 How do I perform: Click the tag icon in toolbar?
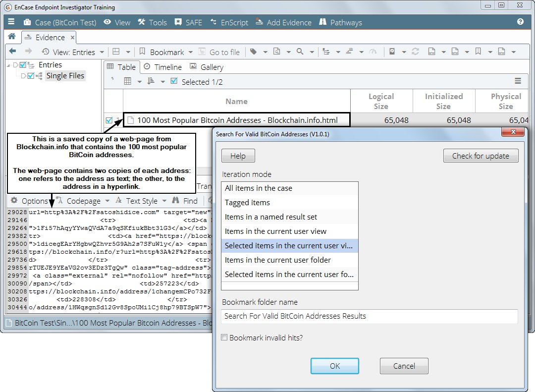click(253, 52)
